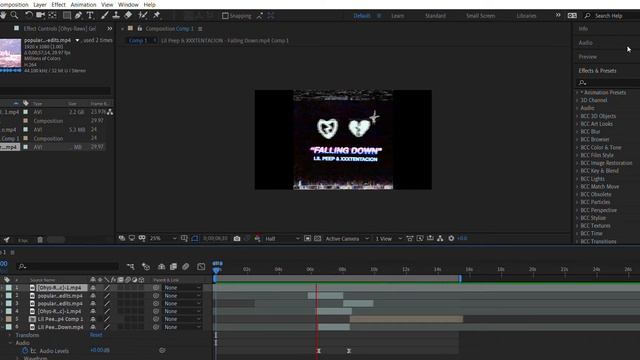The width and height of the screenshot is (640, 360).
Task: Open parent None dropdown for layer 1
Action: click(182, 288)
